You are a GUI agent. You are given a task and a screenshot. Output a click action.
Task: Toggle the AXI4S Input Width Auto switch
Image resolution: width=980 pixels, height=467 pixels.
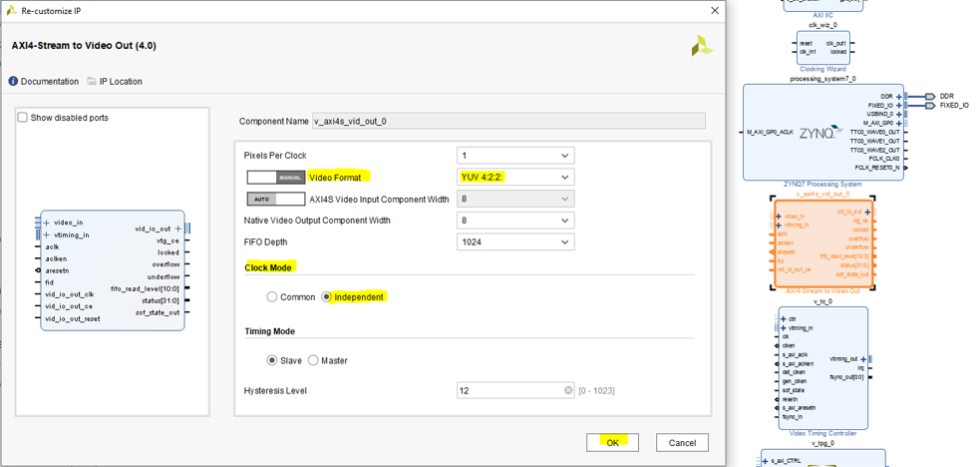click(x=276, y=200)
